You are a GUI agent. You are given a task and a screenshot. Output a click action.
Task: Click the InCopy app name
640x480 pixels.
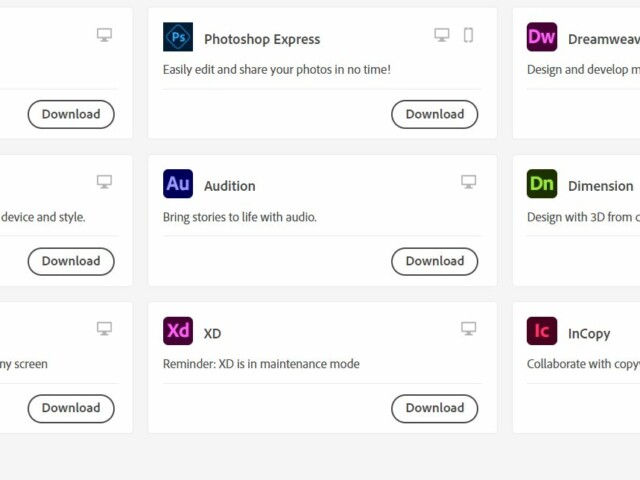click(589, 333)
